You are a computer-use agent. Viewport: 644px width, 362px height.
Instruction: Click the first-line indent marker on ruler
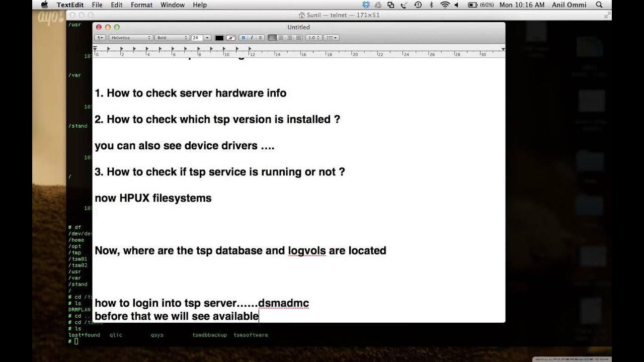[x=95, y=47]
